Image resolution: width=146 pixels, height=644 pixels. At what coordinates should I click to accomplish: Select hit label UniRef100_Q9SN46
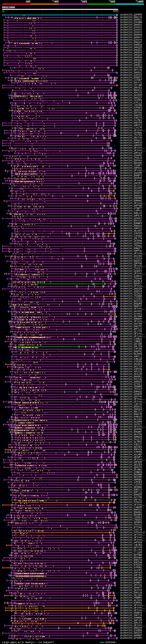[131, 133]
